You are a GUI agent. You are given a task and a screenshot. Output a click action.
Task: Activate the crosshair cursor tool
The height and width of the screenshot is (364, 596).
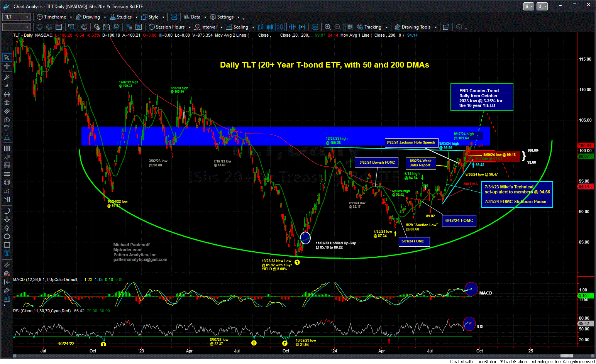click(7, 66)
